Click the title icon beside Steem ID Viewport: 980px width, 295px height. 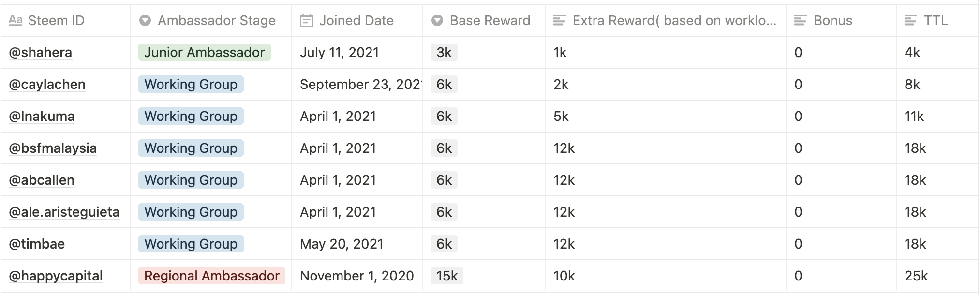coord(15,20)
